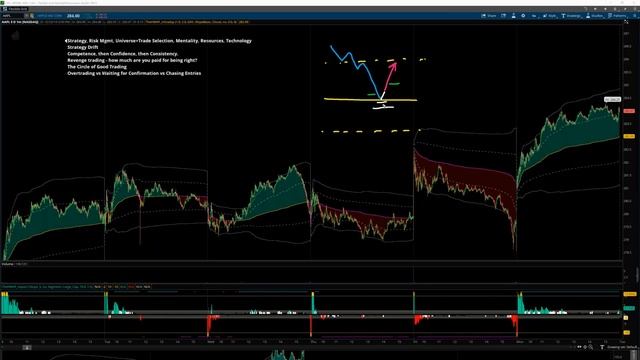The image size is (640, 360).
Task: Click the Volume subgraph label
Action: (x=8, y=264)
